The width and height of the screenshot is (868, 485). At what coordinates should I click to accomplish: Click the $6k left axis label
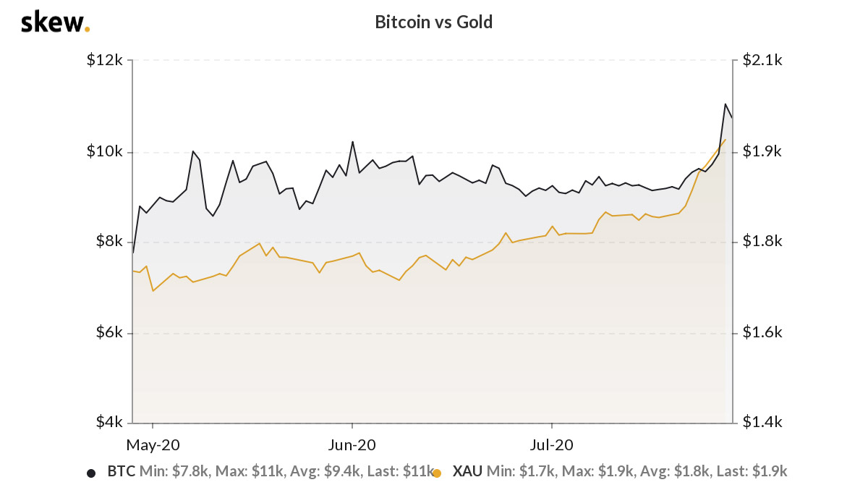[109, 332]
